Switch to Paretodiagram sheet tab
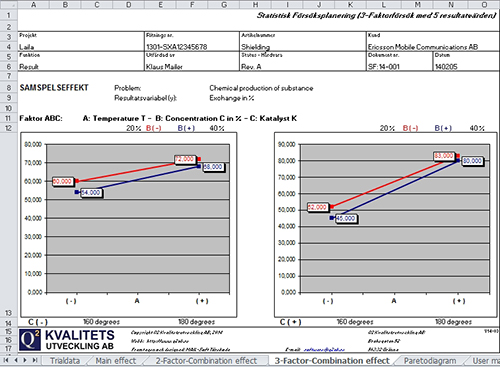Image resolution: width=500 pixels, height=367 pixels. [x=430, y=361]
